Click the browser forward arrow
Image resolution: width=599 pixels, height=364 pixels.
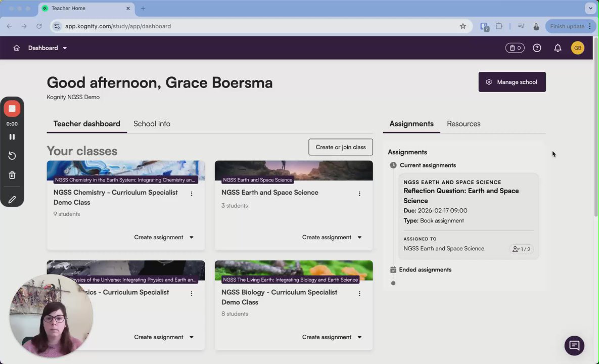click(24, 26)
